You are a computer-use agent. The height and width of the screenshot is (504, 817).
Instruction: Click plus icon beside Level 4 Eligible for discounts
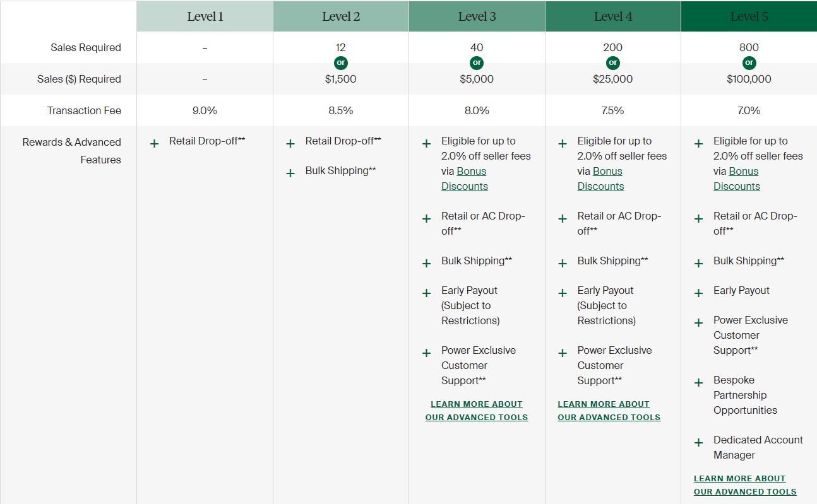(x=563, y=144)
